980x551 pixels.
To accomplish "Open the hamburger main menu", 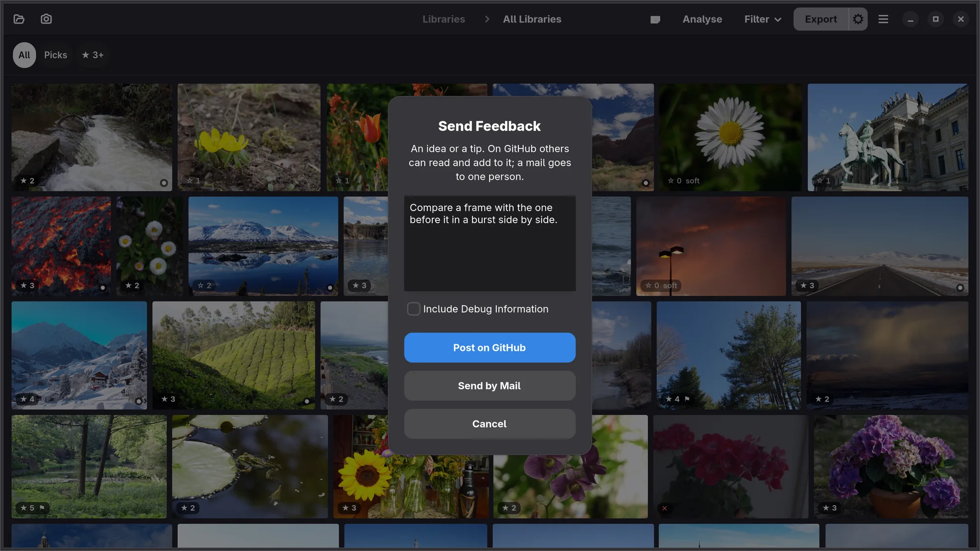I will click(883, 19).
